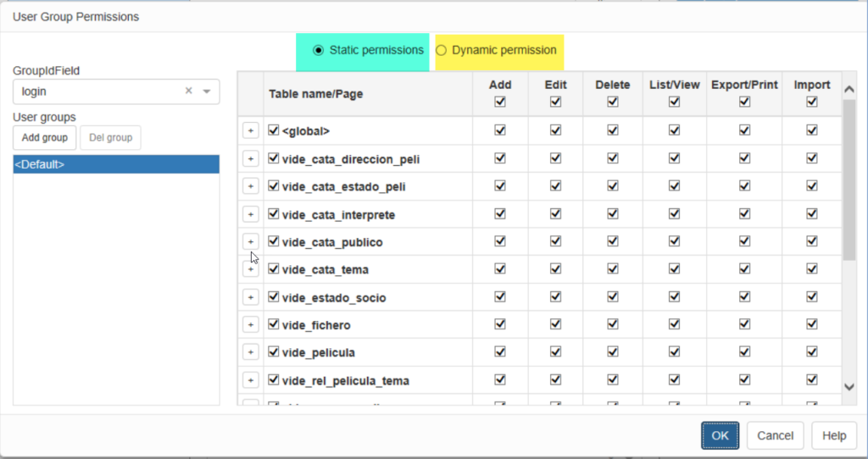
Task: Select the <Default> user group
Action: coord(116,165)
